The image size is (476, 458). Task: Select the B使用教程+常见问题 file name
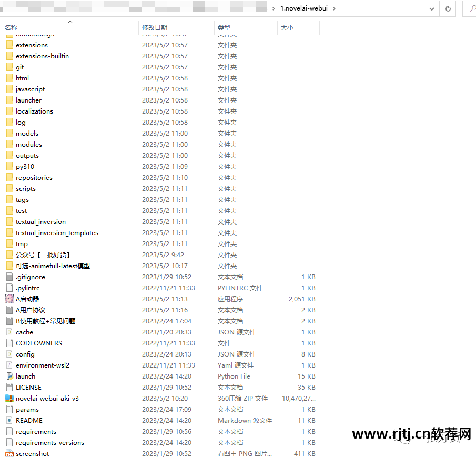tap(46, 321)
